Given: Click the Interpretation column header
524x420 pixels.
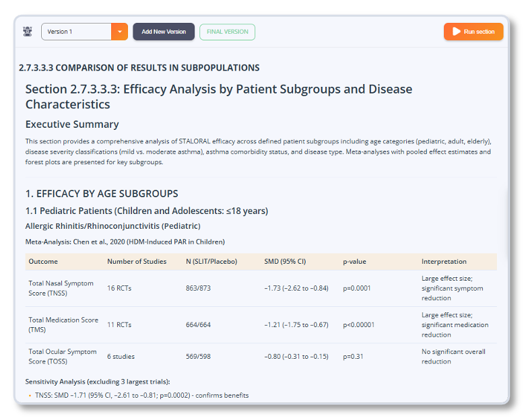Looking at the screenshot, I should click(444, 262).
